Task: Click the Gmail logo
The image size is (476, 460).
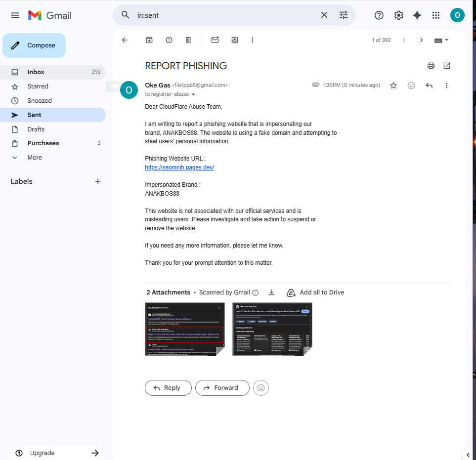Action: point(50,15)
